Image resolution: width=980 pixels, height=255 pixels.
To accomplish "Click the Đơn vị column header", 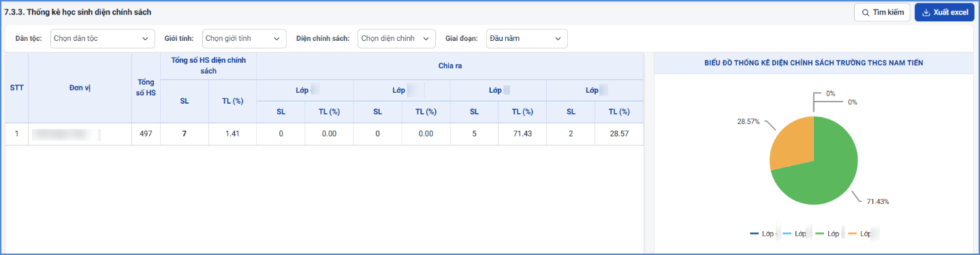I will [x=80, y=88].
